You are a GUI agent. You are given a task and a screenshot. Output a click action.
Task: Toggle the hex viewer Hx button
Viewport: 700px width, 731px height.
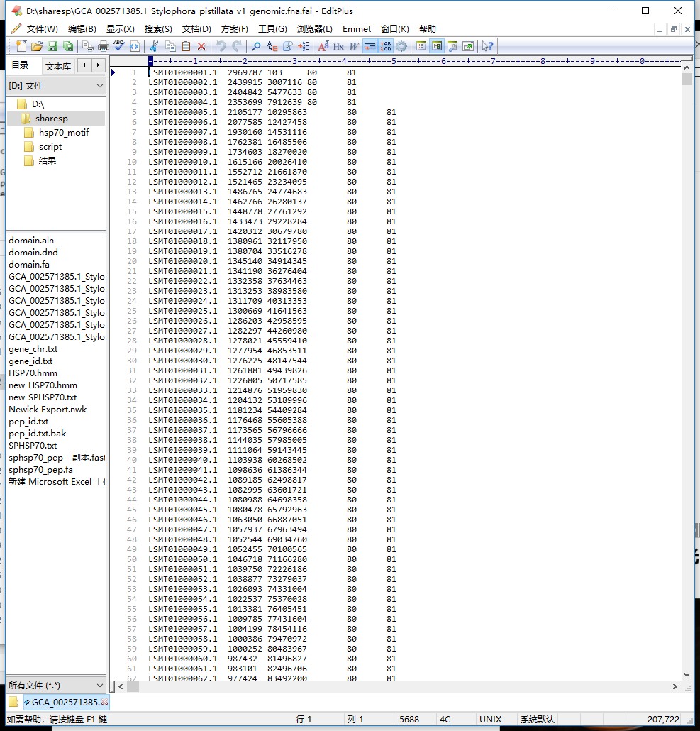pyautogui.click(x=338, y=47)
